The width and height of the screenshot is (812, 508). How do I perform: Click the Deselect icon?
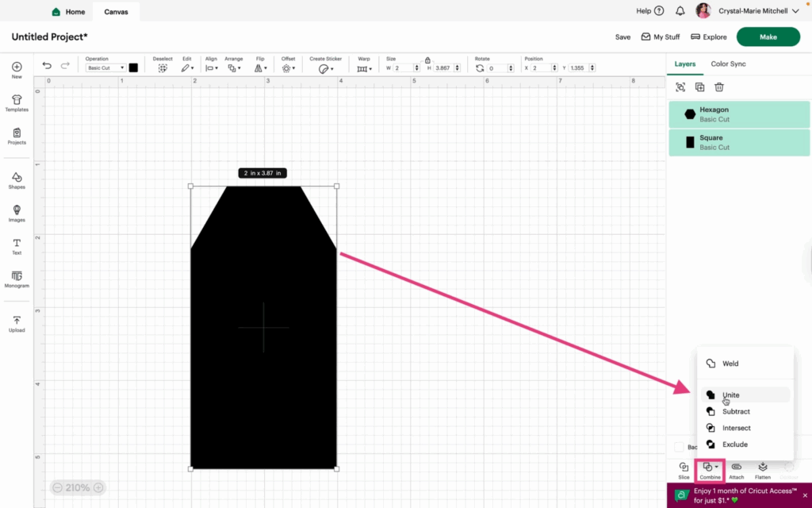tap(163, 68)
